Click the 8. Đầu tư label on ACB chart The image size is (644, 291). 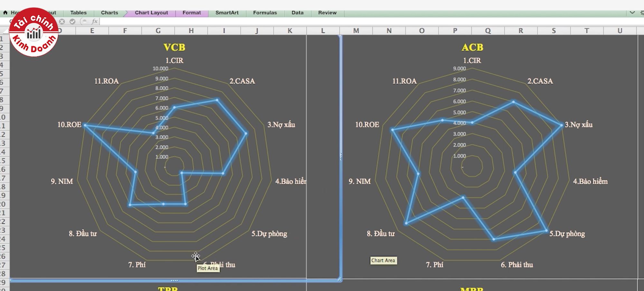381,234
